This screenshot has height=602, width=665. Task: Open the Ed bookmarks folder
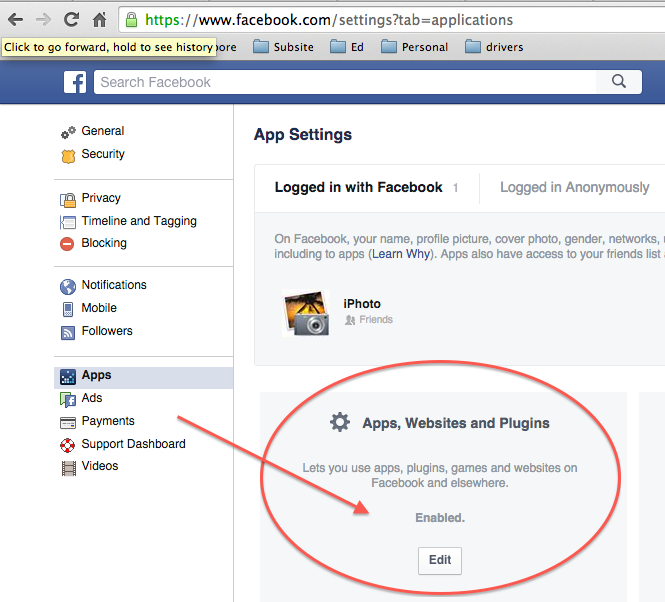point(347,47)
